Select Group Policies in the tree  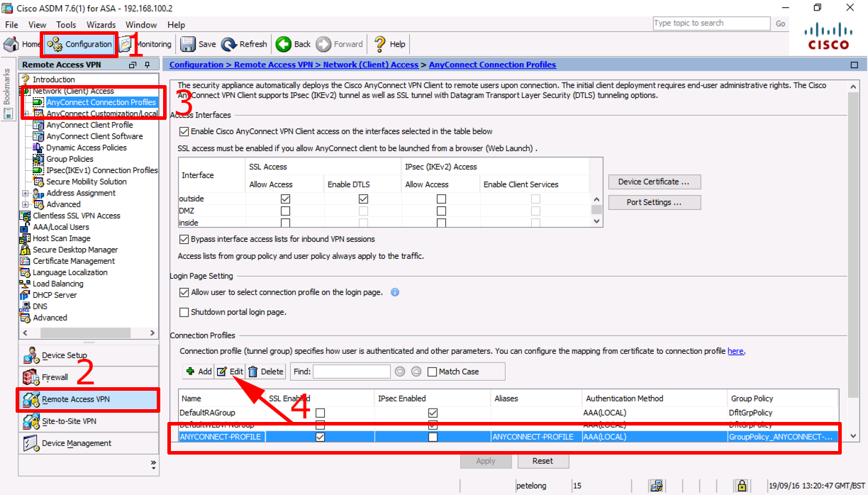pos(69,159)
